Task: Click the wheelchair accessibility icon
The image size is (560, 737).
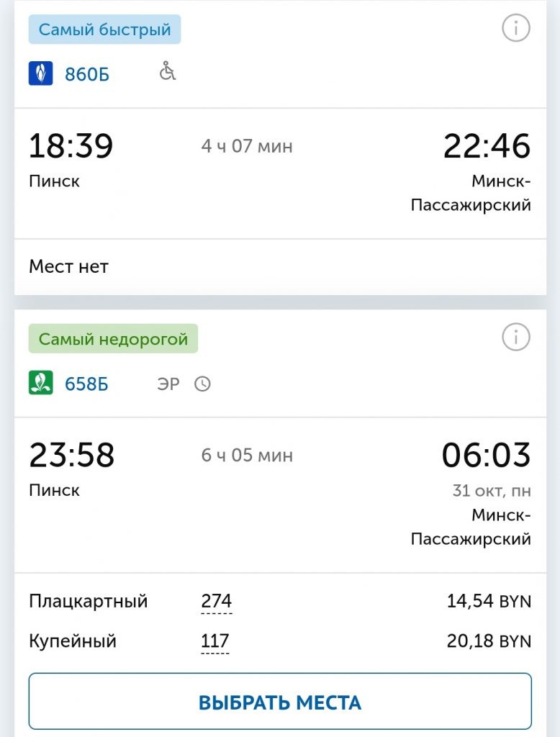Action: [x=167, y=72]
